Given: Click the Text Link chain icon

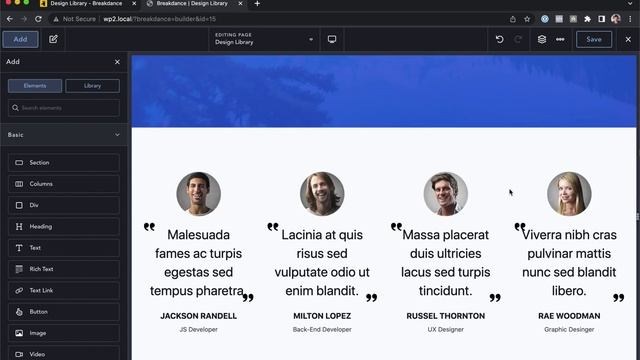Looking at the screenshot, I should pyautogui.click(x=19, y=290).
